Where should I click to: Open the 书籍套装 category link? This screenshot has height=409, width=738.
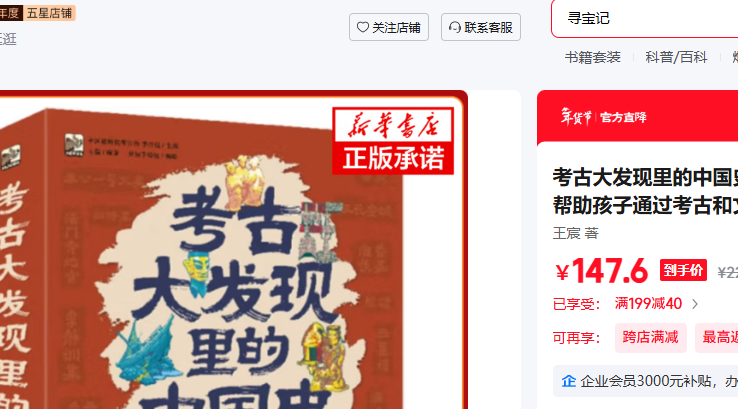pyautogui.click(x=593, y=57)
